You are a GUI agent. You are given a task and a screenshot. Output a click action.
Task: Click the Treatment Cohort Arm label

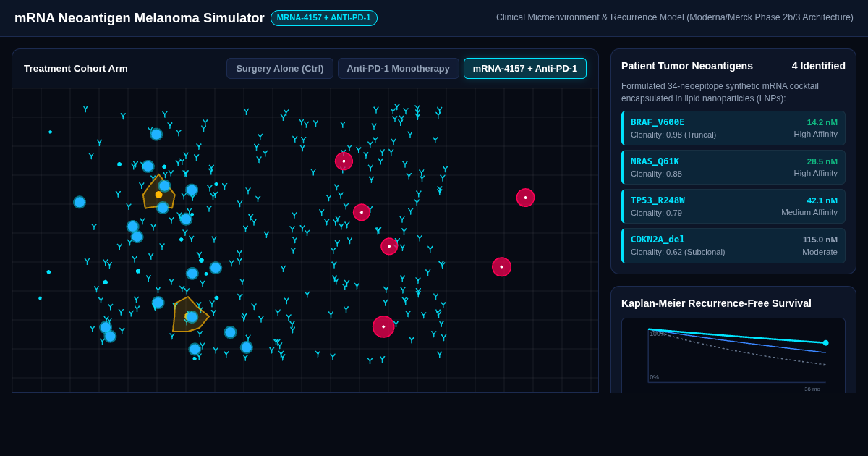coord(76,69)
